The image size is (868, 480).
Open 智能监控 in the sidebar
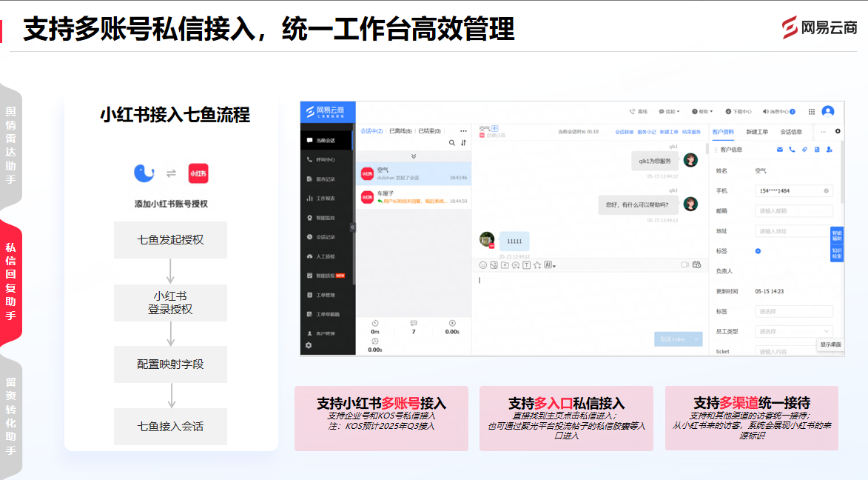click(x=326, y=218)
